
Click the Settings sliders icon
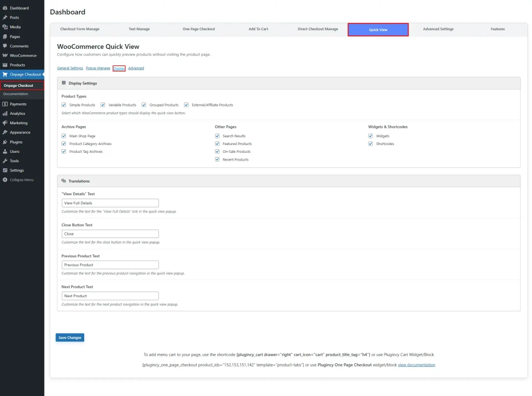click(5, 170)
